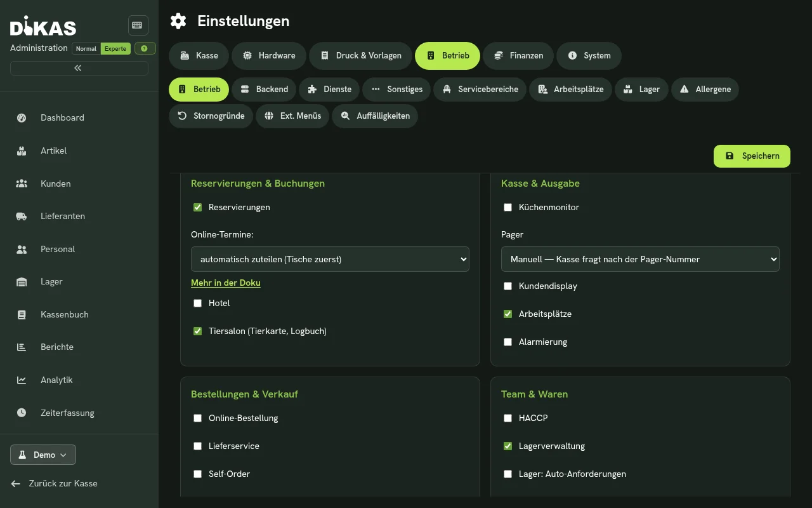The width and height of the screenshot is (812, 508).
Task: Tick the Kundendisplay checkbox
Action: [x=507, y=286]
